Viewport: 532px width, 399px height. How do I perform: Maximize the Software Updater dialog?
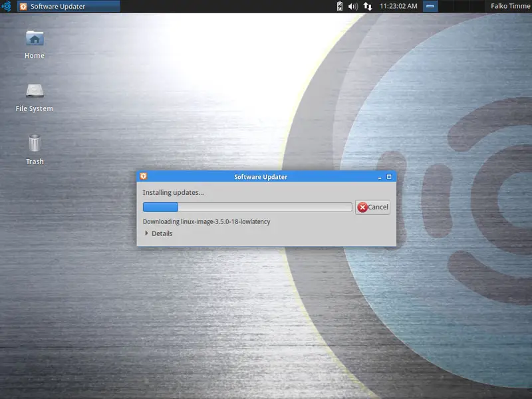(389, 177)
